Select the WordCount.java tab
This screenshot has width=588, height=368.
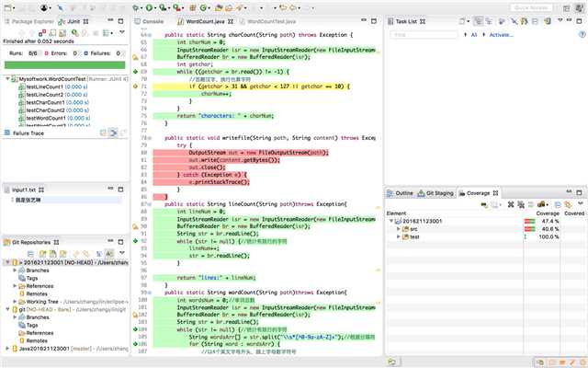pos(206,21)
